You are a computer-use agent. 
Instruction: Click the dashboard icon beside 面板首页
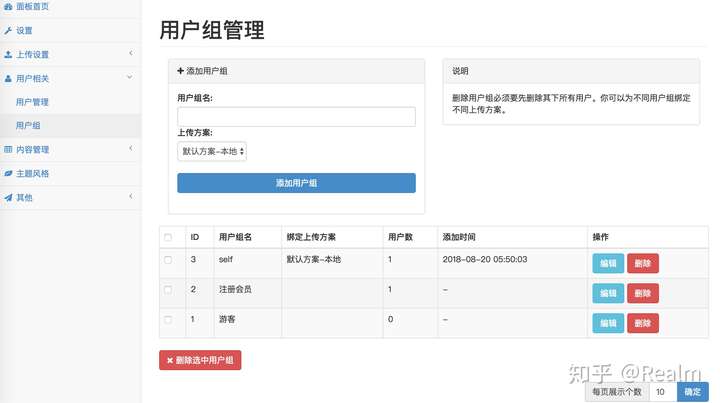8,6
